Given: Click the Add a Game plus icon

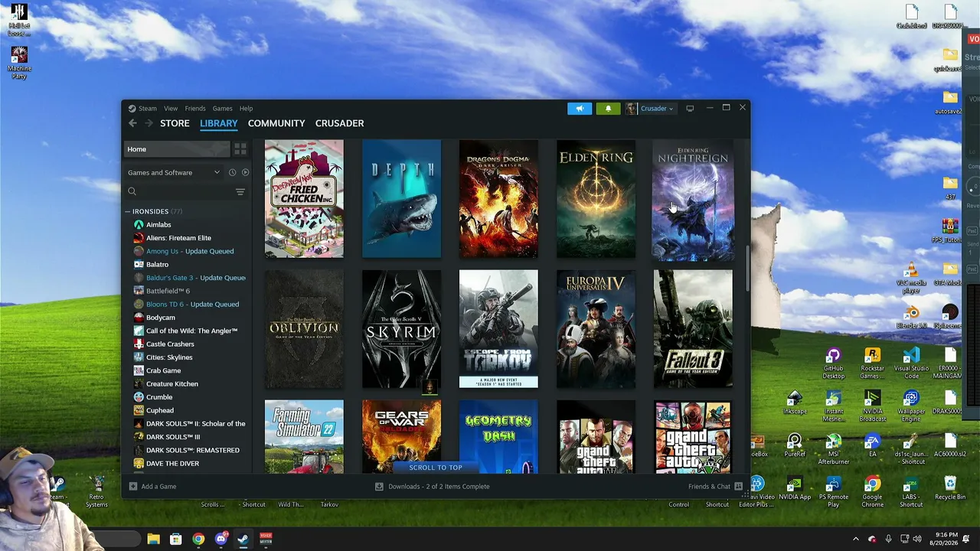Looking at the screenshot, I should coord(132,486).
